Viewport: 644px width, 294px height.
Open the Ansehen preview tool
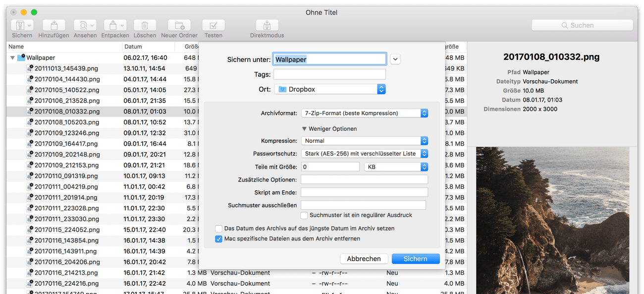[x=82, y=25]
